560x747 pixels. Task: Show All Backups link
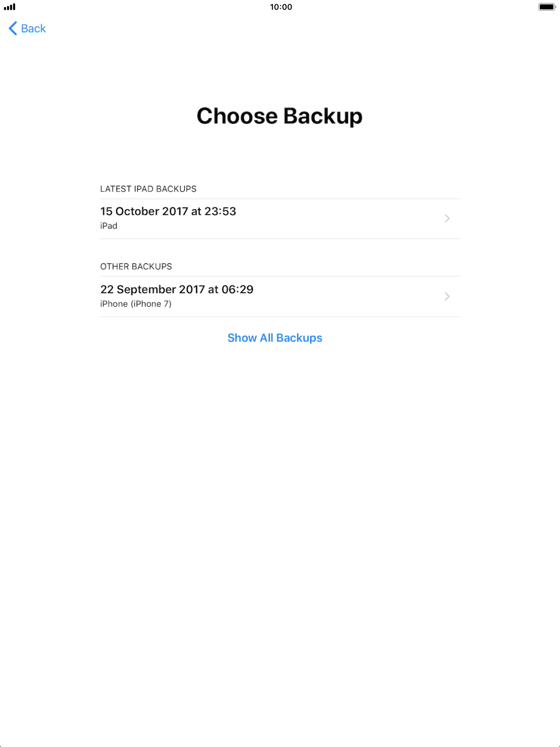coord(275,338)
